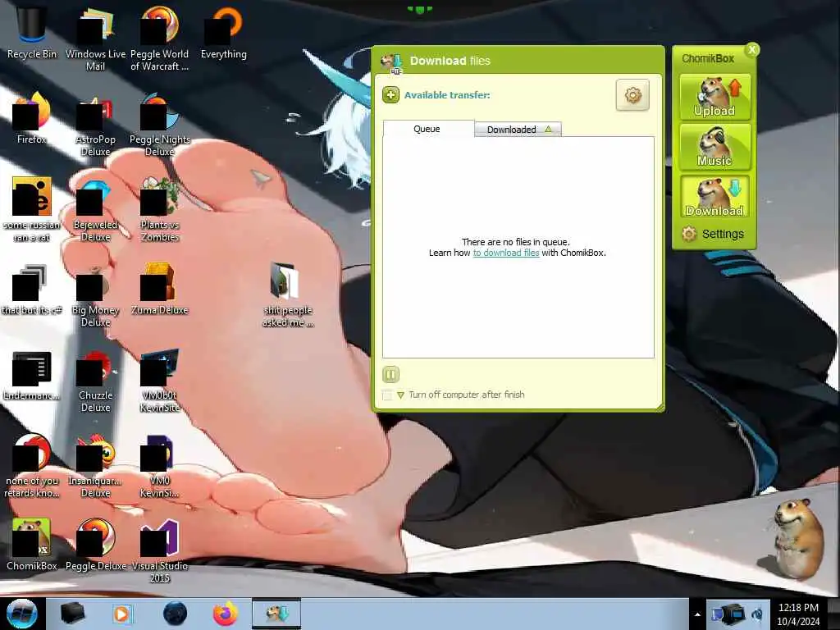
Task: Open ChomikBox Settings
Action: 713,234
